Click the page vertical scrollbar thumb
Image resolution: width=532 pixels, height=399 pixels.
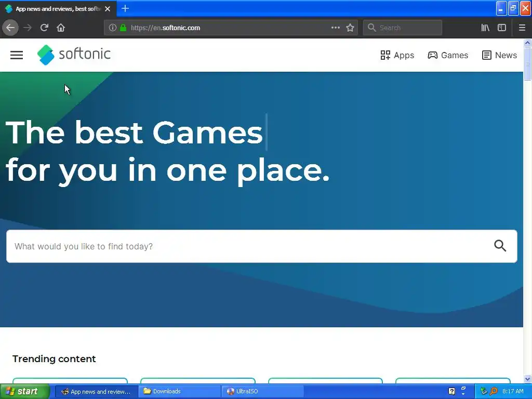tap(527, 64)
